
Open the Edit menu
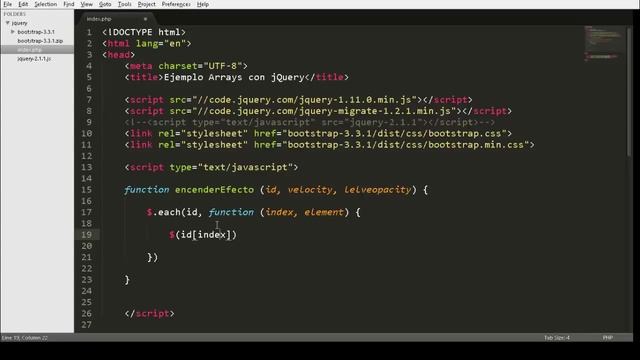click(x=23, y=4)
